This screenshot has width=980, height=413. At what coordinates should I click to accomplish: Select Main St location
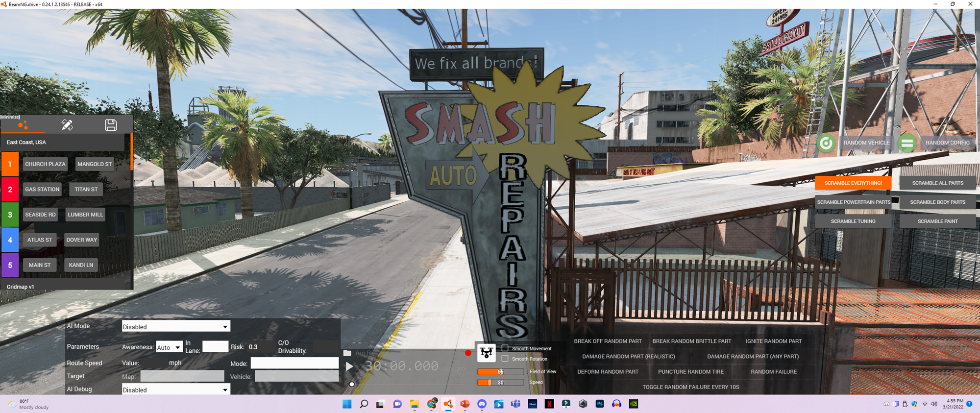pos(40,265)
